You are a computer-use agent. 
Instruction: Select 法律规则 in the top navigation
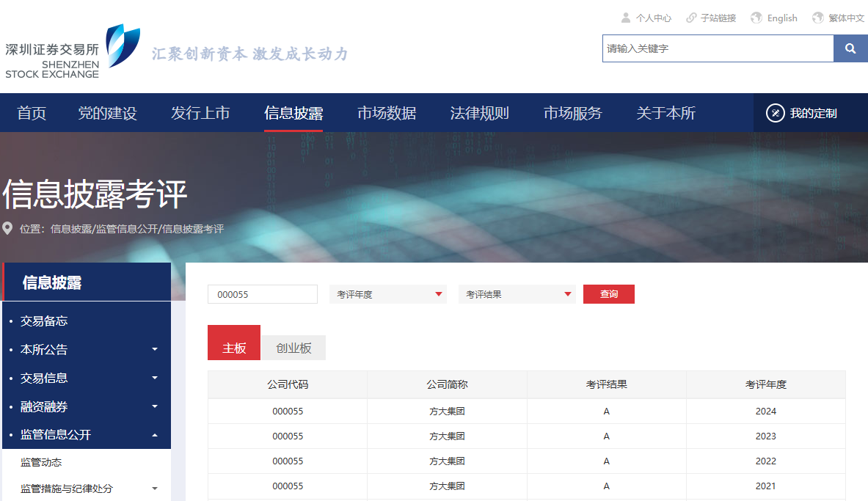coord(478,112)
